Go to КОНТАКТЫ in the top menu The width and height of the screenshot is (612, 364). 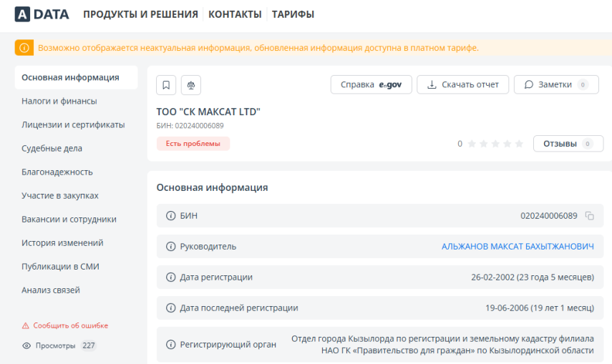(x=235, y=14)
